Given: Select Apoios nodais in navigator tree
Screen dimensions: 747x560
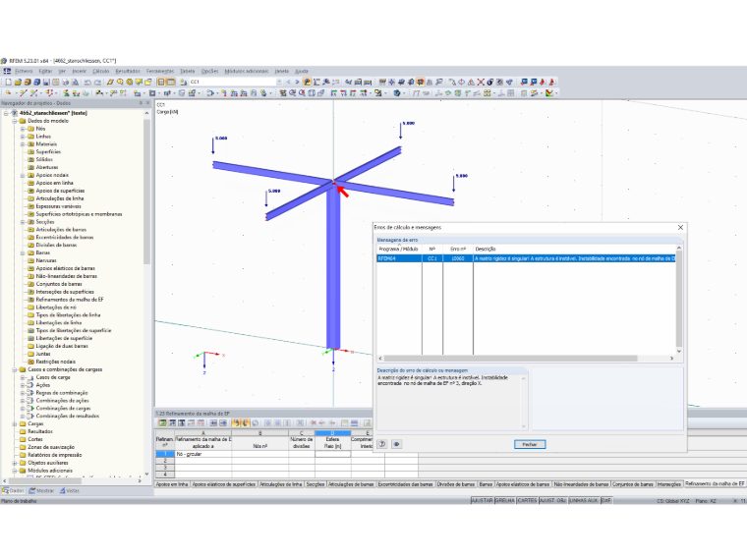Looking at the screenshot, I should pyautogui.click(x=52, y=175).
